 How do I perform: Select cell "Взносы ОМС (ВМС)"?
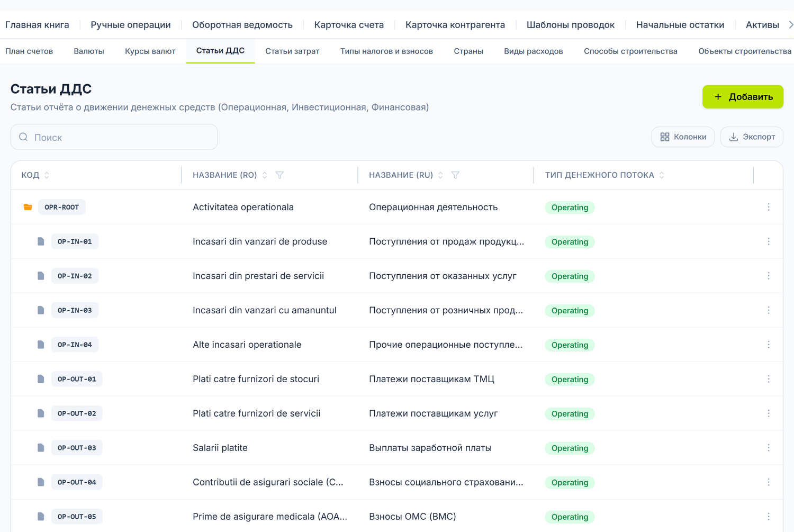412,517
